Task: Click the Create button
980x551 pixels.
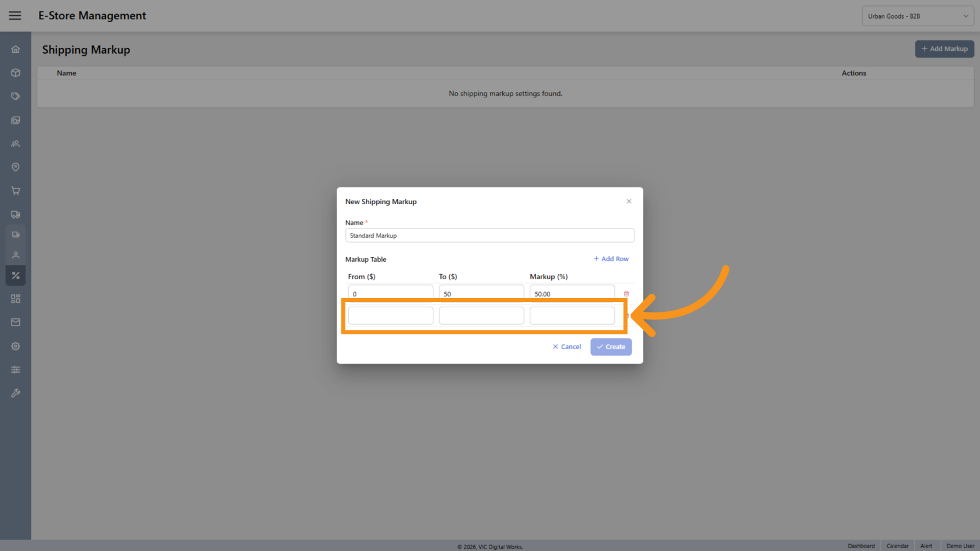Action: click(x=611, y=347)
